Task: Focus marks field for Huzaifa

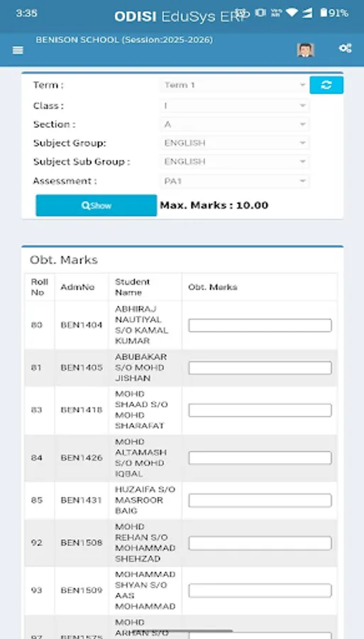Action: coord(260,500)
